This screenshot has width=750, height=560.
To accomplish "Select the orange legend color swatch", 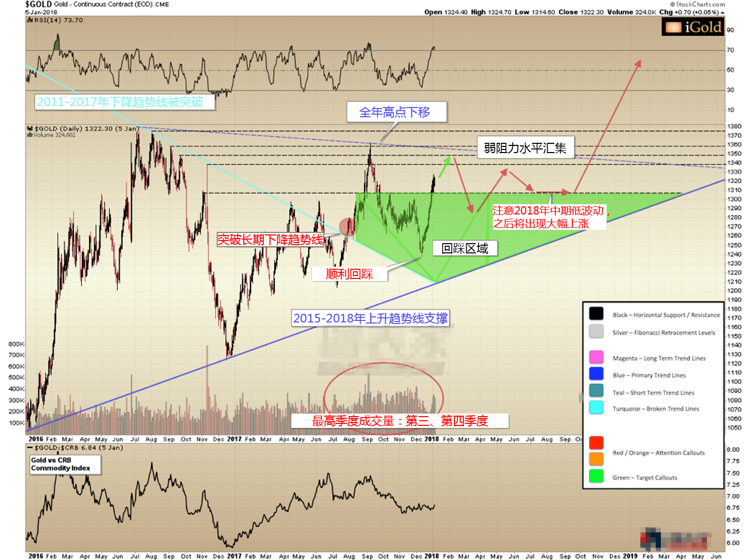I will point(596,459).
